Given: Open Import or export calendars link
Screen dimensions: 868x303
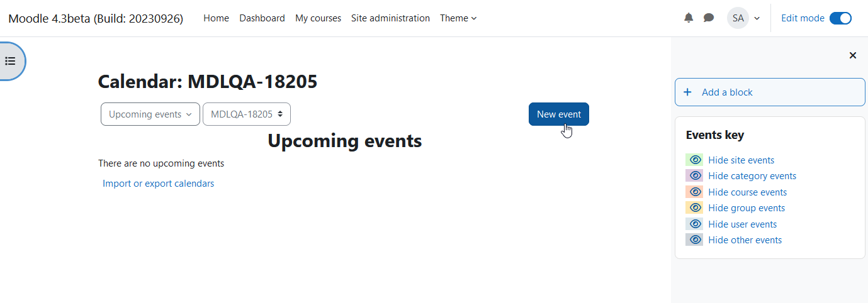Looking at the screenshot, I should click(x=159, y=184).
